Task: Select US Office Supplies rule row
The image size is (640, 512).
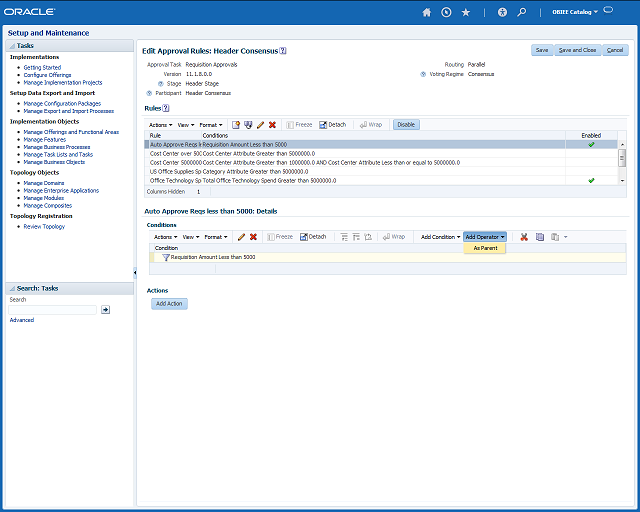Action: [381, 171]
